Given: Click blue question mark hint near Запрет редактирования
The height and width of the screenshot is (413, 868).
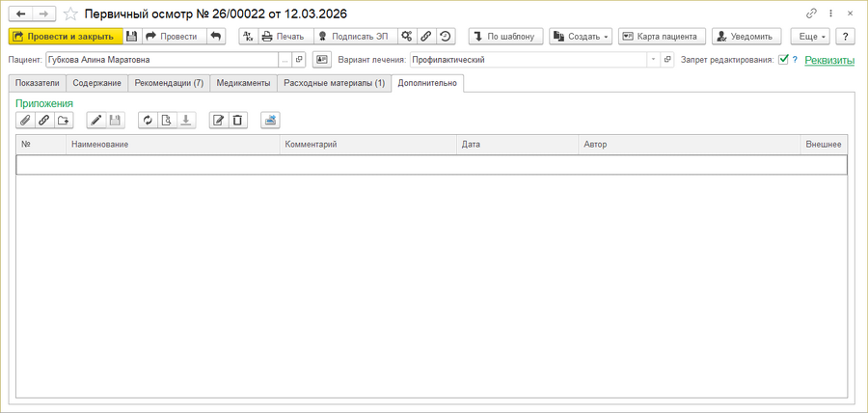Looking at the screenshot, I should click(x=795, y=60).
